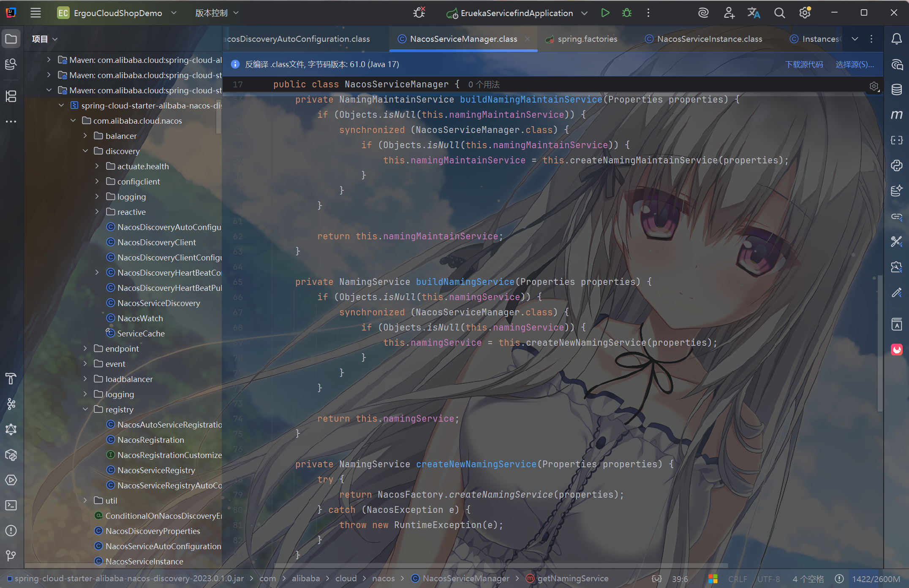Open the Structure tool window icon
909x588 pixels.
(x=11, y=96)
